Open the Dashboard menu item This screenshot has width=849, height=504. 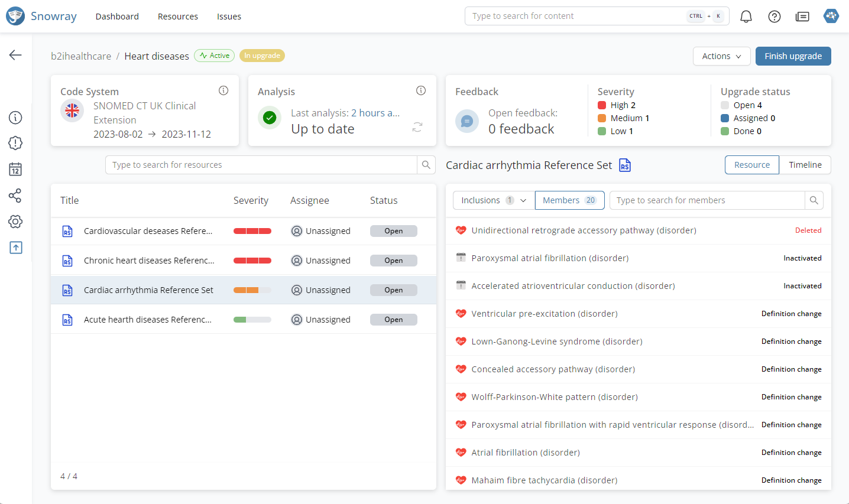(x=117, y=17)
